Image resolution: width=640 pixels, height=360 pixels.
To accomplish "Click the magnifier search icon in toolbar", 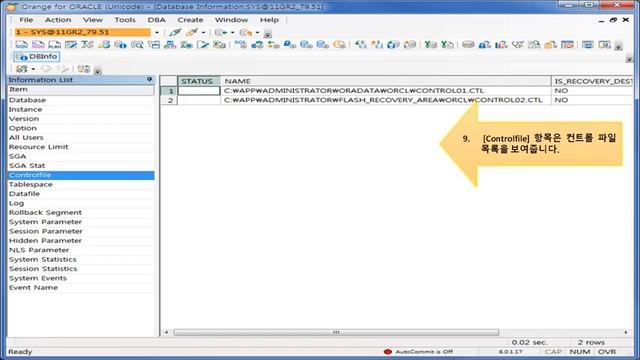I will point(137,44).
